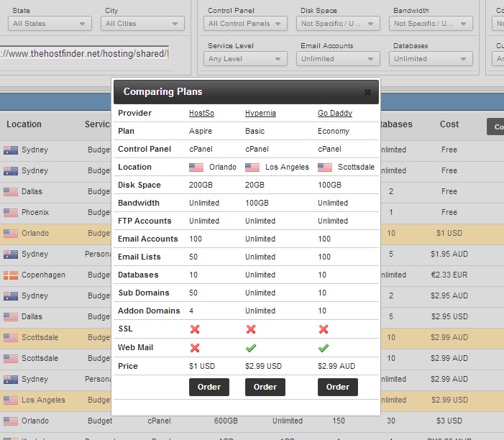Click the flag in the $3 USD Orlando row

click(x=11, y=421)
